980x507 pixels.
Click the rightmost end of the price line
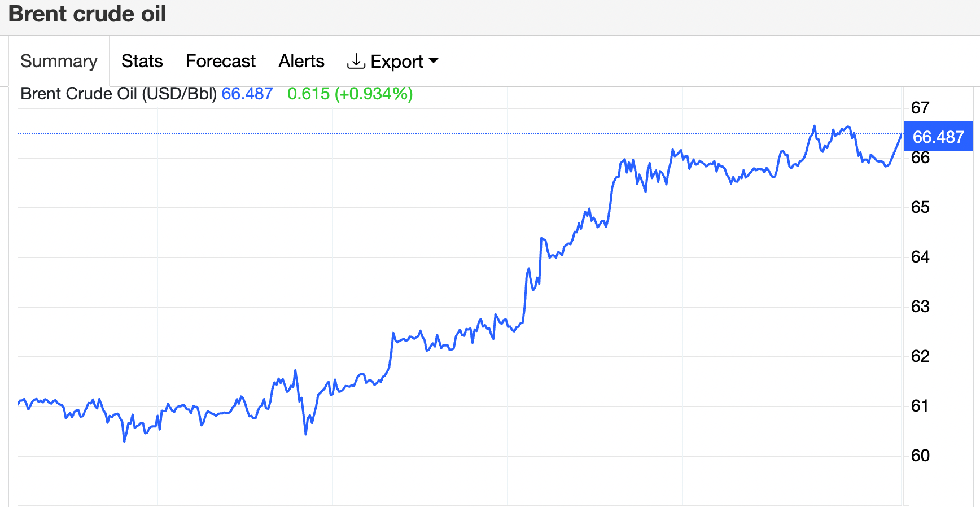(901, 134)
